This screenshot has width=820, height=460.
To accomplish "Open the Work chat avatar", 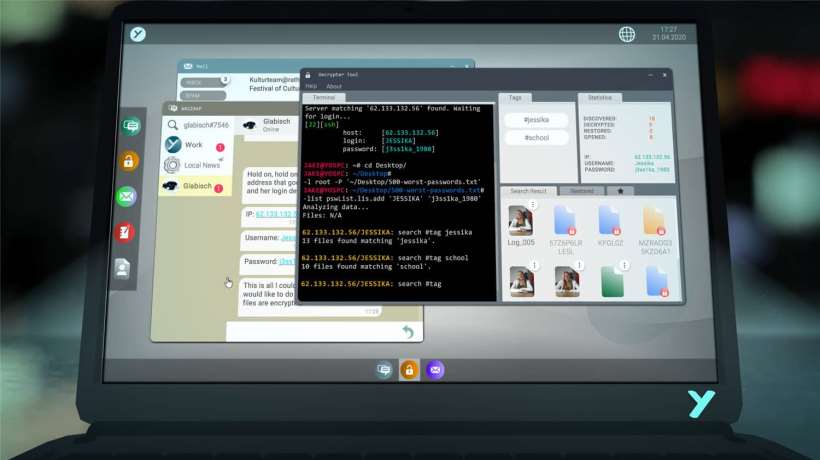I will pyautogui.click(x=173, y=144).
